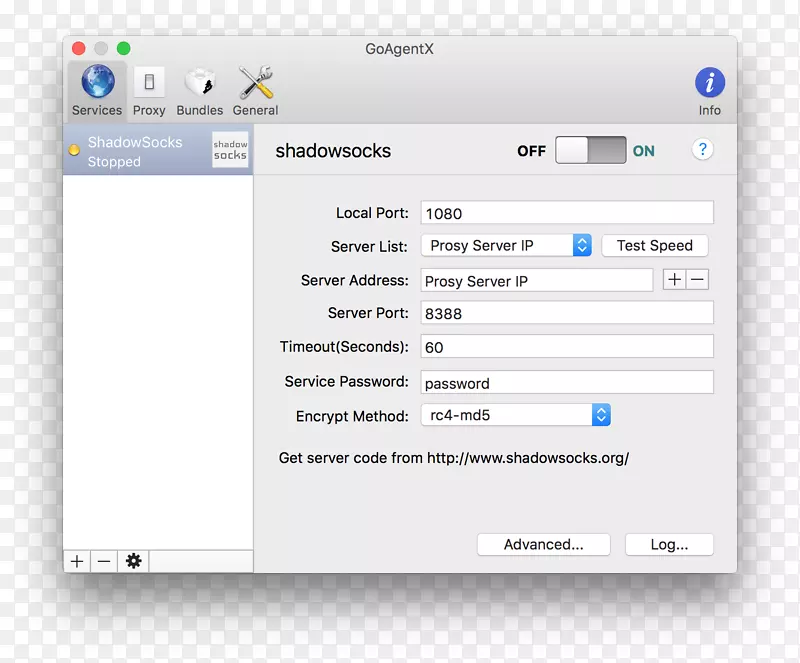Click the help question mark button

point(702,150)
